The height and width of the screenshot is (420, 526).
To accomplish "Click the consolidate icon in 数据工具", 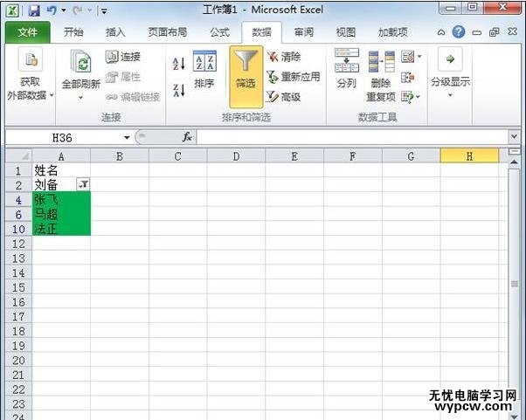I will [407, 77].
